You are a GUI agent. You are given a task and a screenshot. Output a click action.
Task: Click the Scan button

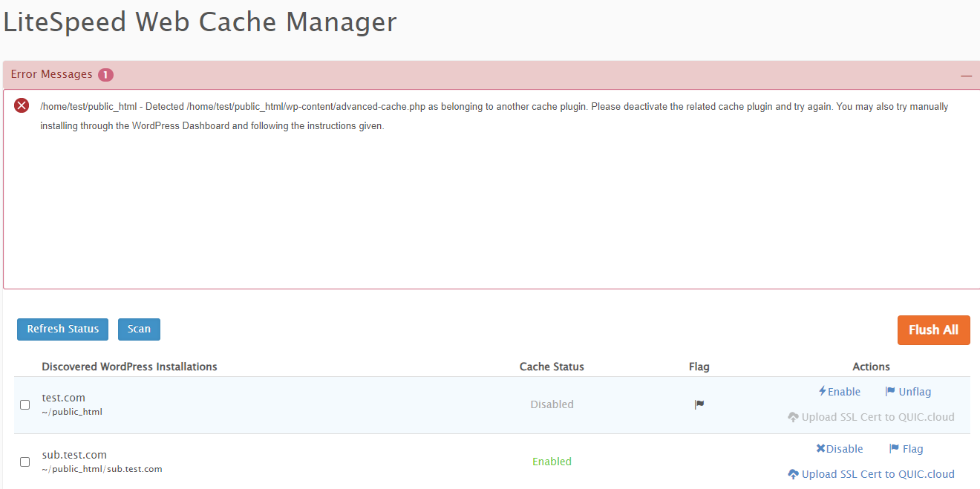[x=139, y=329]
